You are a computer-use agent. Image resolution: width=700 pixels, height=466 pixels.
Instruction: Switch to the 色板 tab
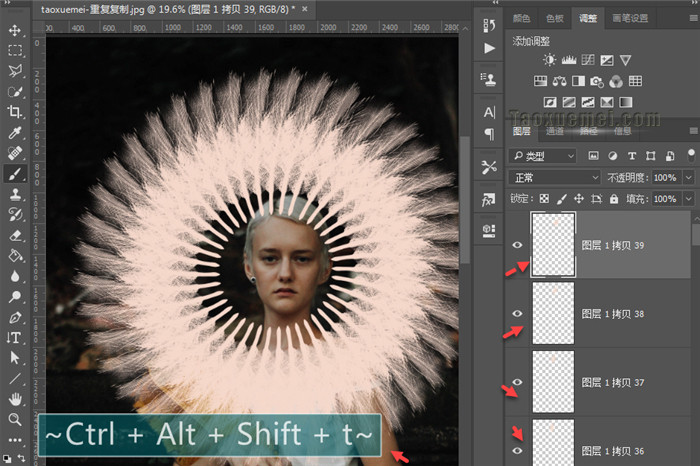coord(554,18)
